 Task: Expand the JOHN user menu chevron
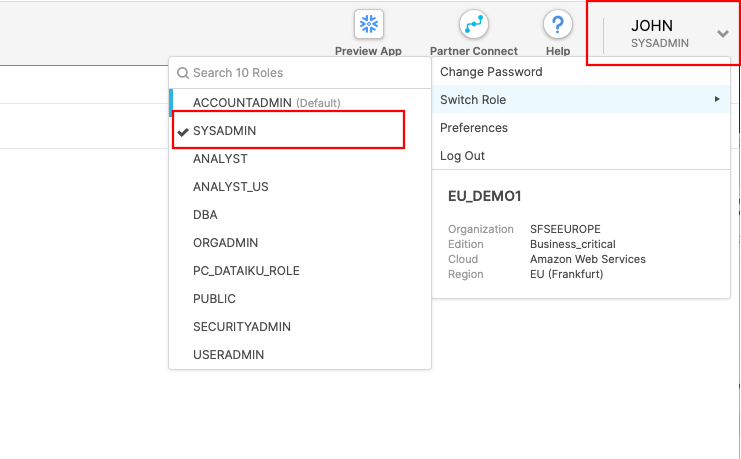point(723,34)
